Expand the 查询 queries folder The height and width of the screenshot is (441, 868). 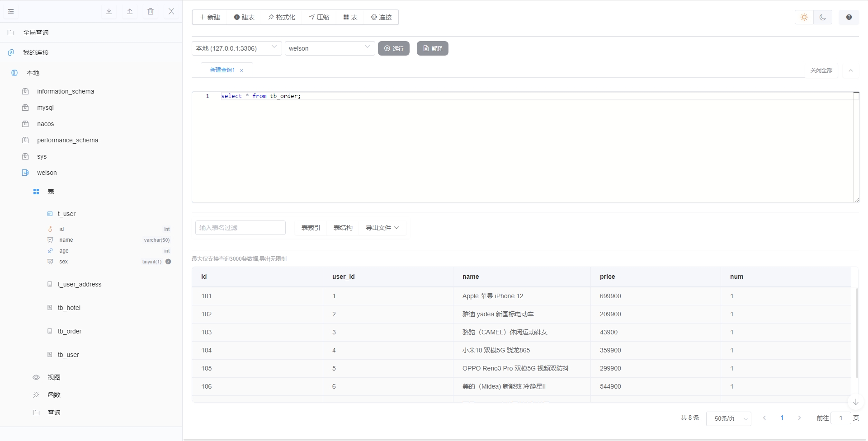click(53, 413)
